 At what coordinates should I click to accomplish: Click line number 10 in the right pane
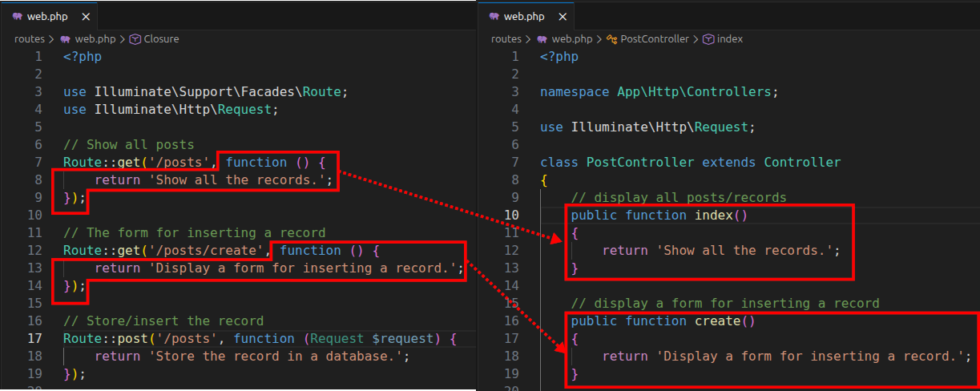512,215
